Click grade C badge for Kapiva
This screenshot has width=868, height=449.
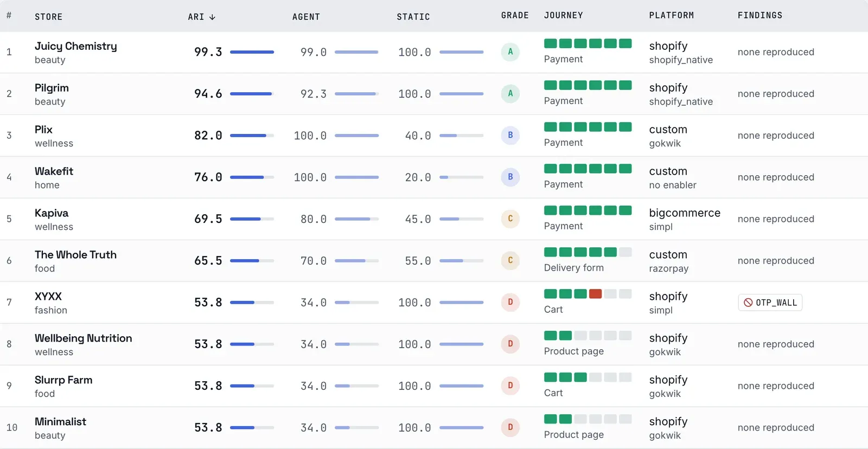pyautogui.click(x=510, y=219)
